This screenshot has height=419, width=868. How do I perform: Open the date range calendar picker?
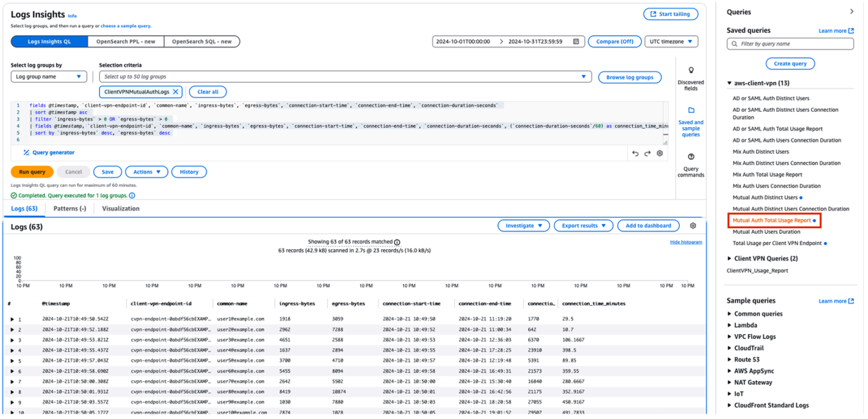click(x=577, y=41)
